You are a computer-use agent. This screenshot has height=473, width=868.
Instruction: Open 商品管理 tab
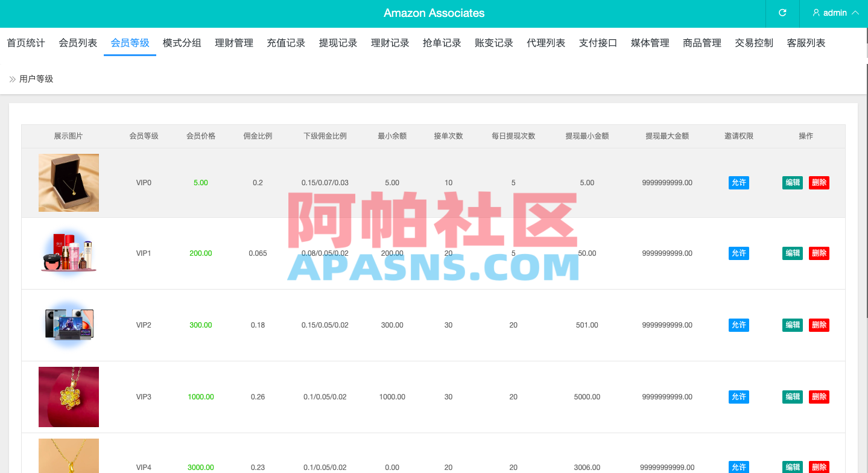[702, 43]
